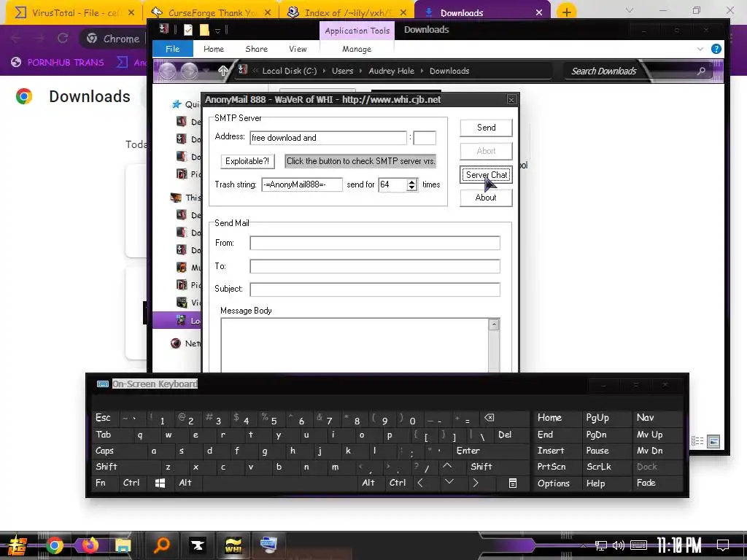
Task: Open quick access toolbar dropdown arrow
Action: click(x=217, y=31)
